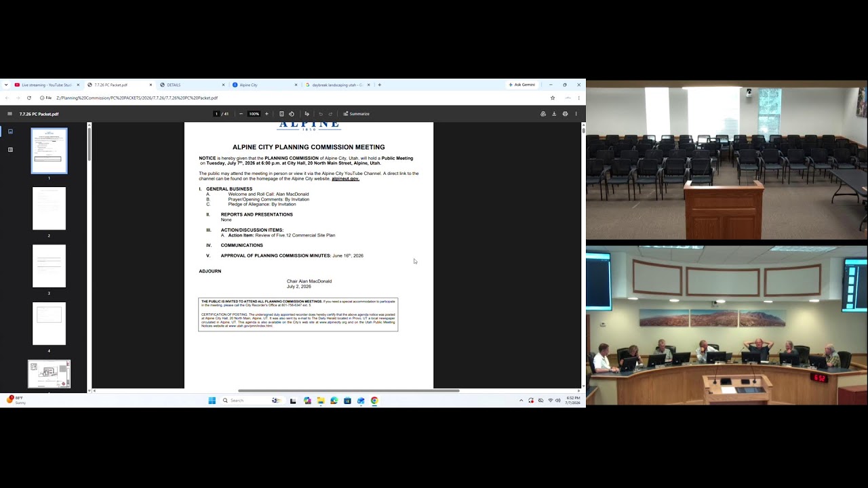
Task: Open the PDF viewer sidebar menu icon
Action: pyautogui.click(x=9, y=114)
